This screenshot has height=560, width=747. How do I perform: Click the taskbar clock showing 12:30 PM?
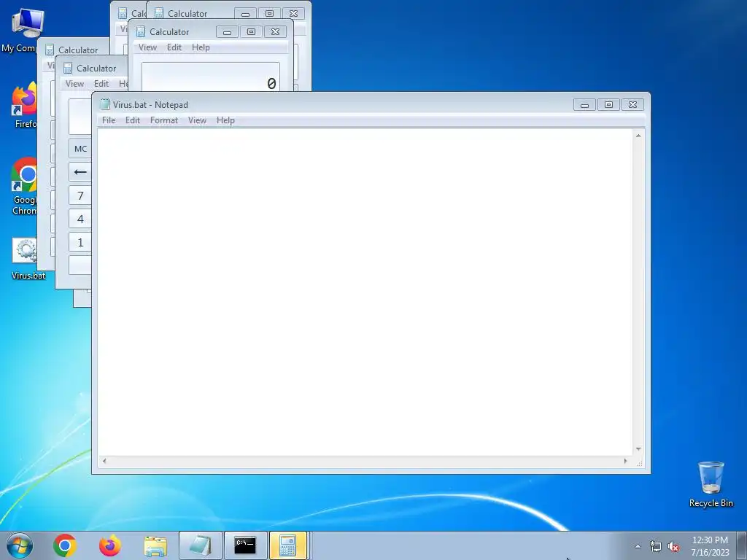click(x=710, y=546)
